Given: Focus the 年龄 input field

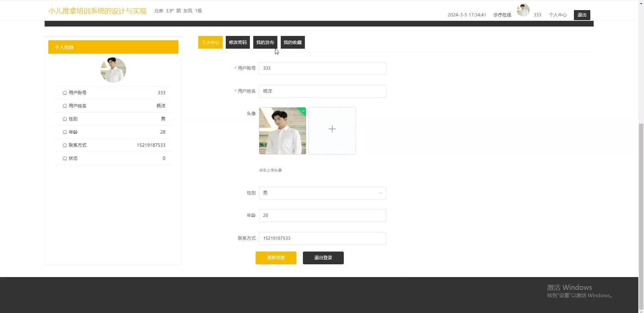Looking at the screenshot, I should (x=322, y=216).
